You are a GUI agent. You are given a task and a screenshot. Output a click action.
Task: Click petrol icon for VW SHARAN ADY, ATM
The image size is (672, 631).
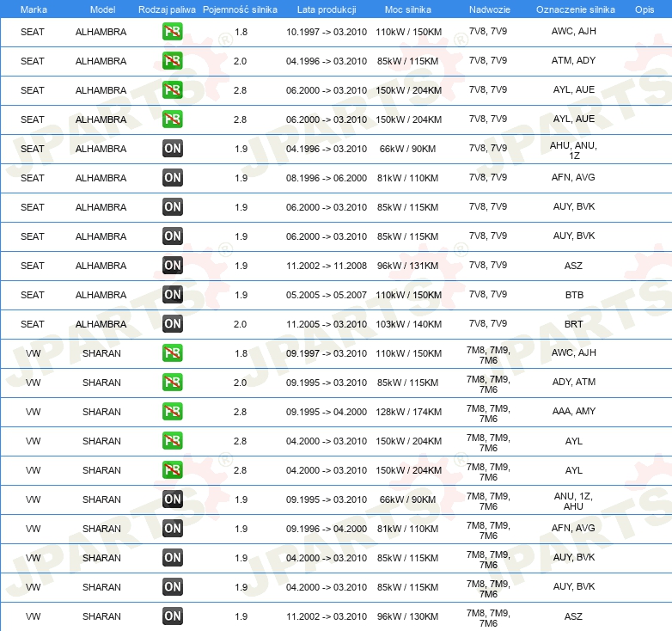(x=172, y=382)
